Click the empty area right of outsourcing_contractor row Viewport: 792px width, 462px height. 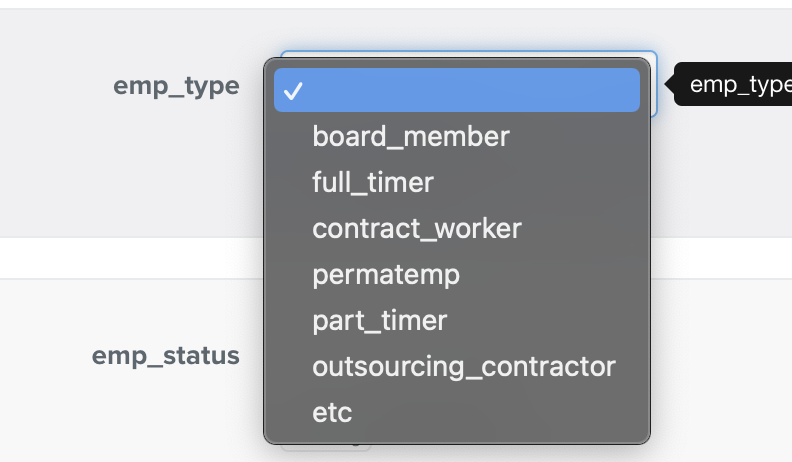pos(633,366)
